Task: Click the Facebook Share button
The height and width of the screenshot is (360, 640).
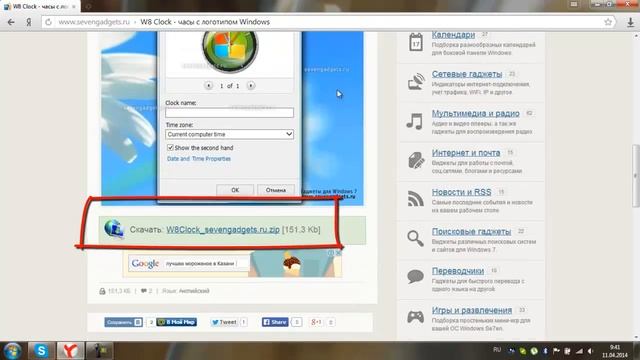Action: (x=275, y=322)
